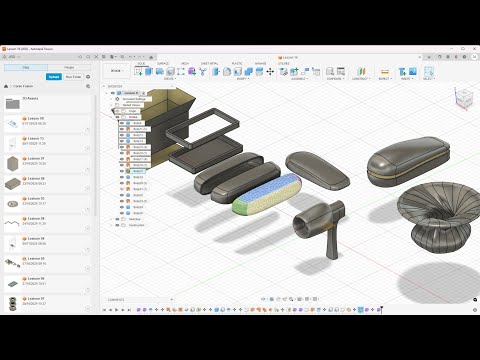Click the blue Upload button

pos(54,77)
